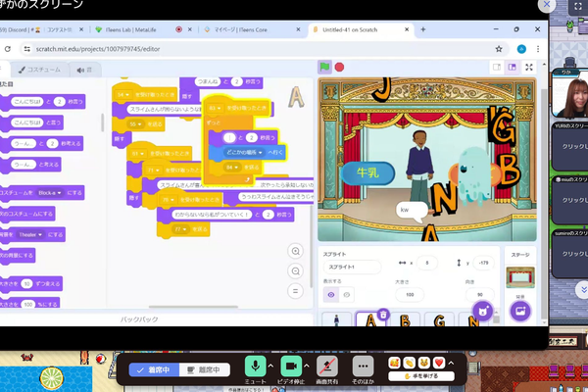Stop video with camera button

(x=291, y=367)
